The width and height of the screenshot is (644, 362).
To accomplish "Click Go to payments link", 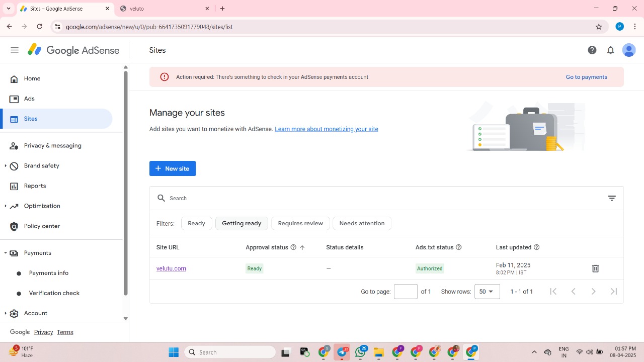I will click(x=586, y=77).
